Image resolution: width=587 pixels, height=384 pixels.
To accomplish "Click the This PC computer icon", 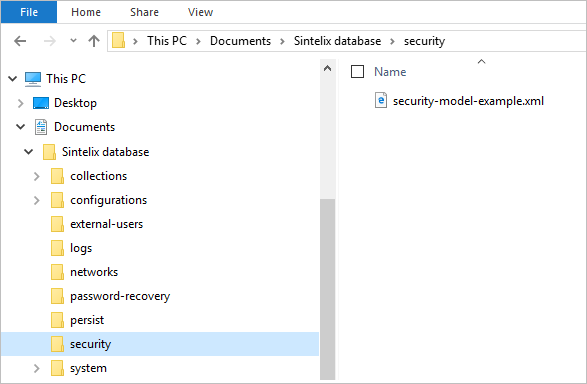I will (x=33, y=79).
